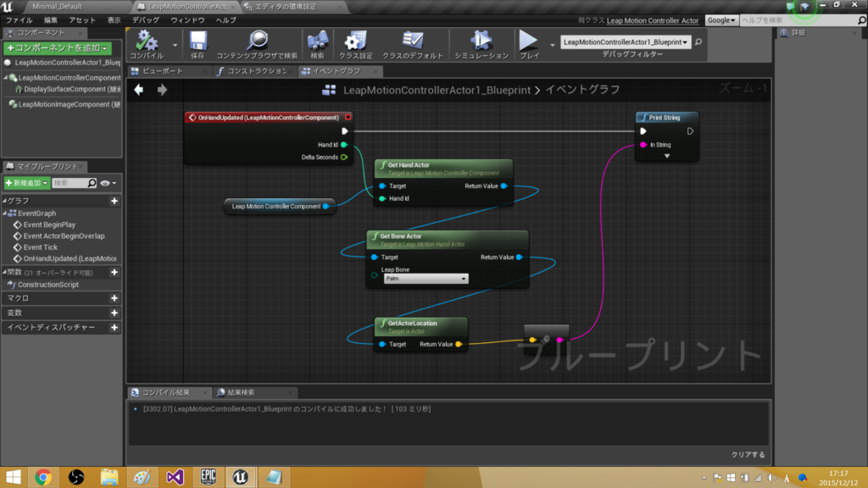Collapse the Functions section
Image resolution: width=868 pixels, height=488 pixels.
(4, 272)
